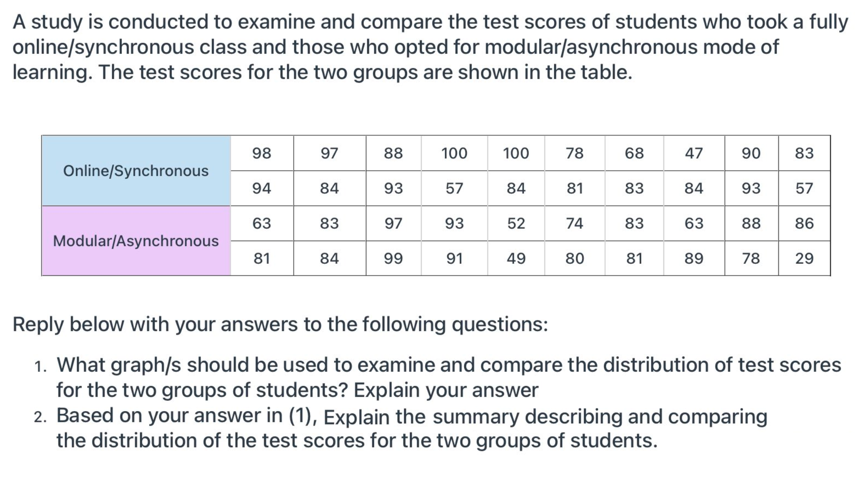Click the score 86 cell
868x479 pixels.
[804, 223]
